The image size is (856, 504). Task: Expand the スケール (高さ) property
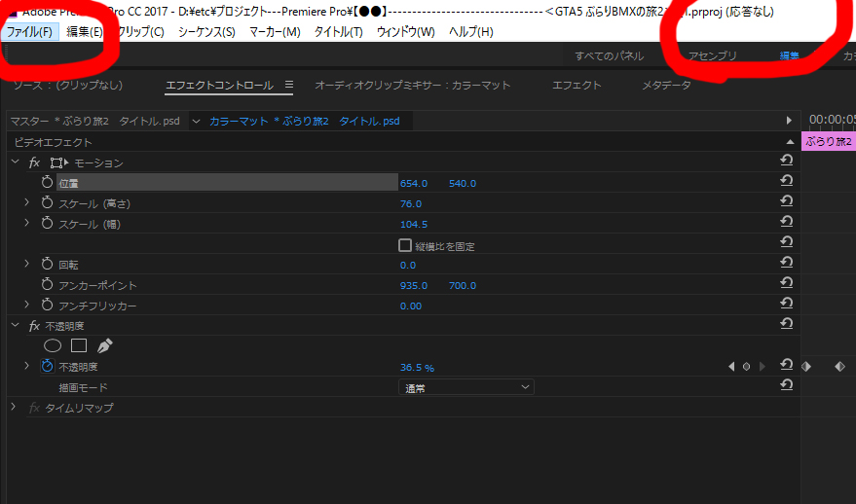pos(26,202)
